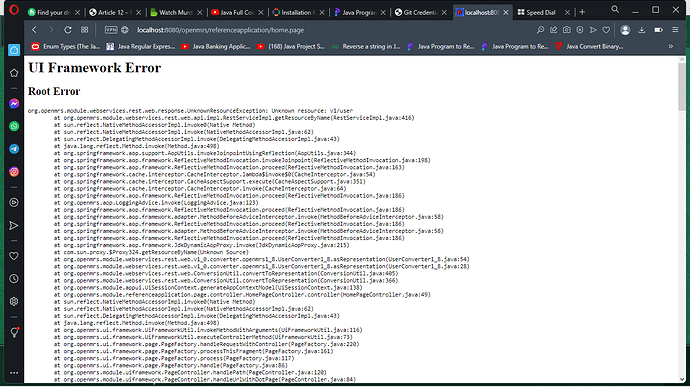Search open tabs magnifier icon
The height and width of the screenshot is (387, 690).
(x=615, y=10)
